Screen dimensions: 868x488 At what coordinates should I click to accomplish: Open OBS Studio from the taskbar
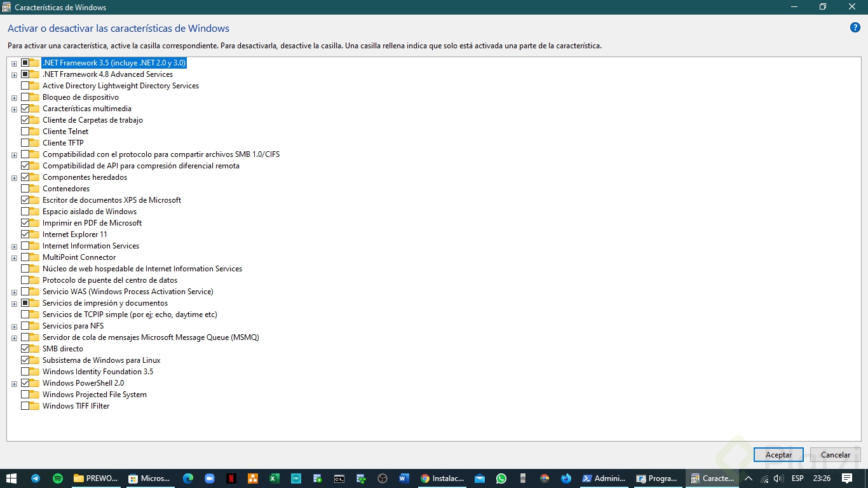click(x=383, y=478)
